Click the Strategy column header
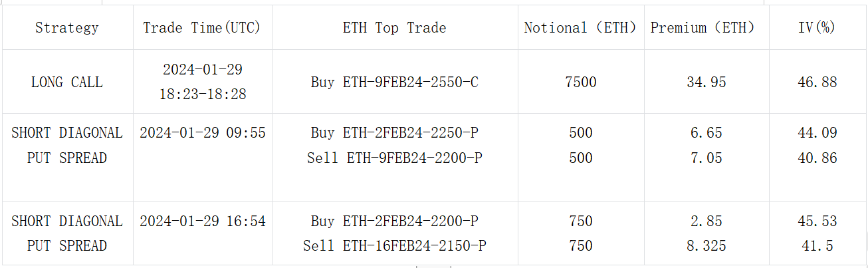The height and width of the screenshot is (268, 868). point(67,28)
